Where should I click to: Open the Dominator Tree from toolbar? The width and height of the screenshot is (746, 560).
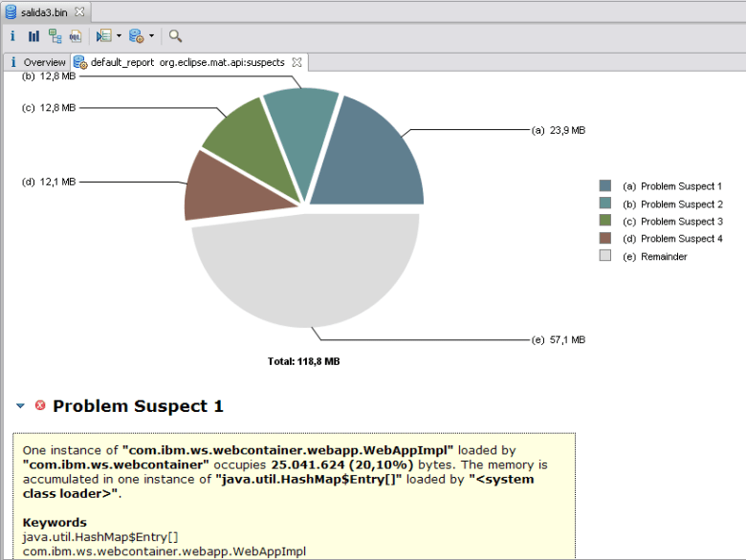coord(55,36)
